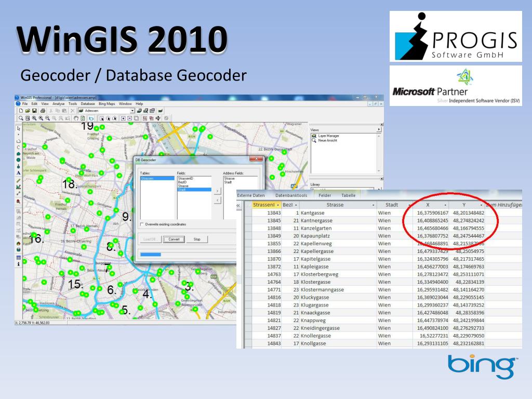The height and width of the screenshot is (399, 532).
Task: Click the Kantgasse cell in the table
Action: coord(338,212)
